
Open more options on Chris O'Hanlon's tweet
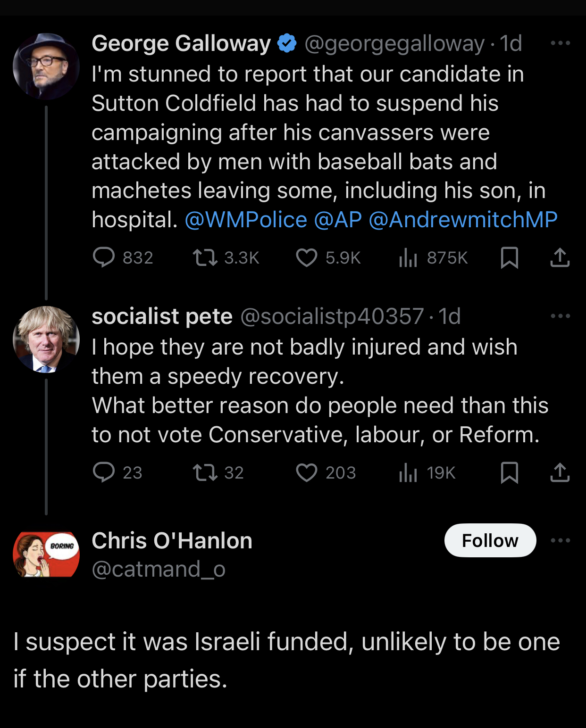[560, 540]
